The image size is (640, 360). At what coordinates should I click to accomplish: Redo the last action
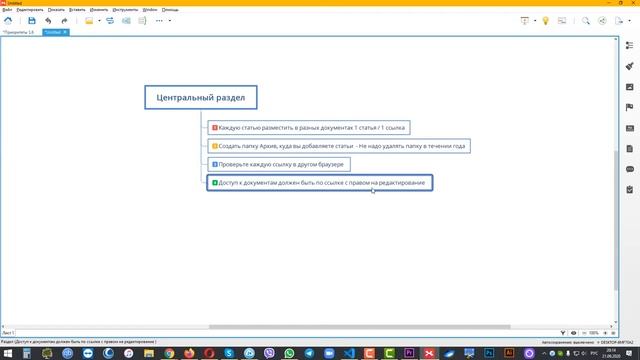point(64,20)
